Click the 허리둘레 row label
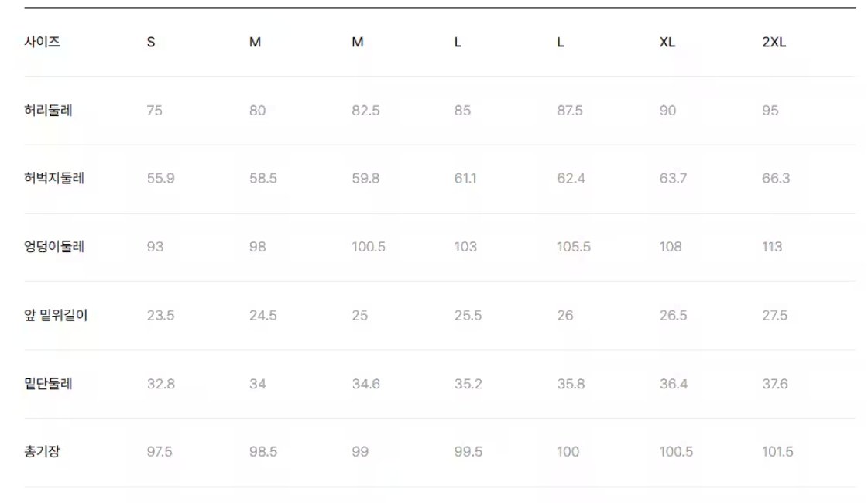The width and height of the screenshot is (868, 503). pos(48,111)
